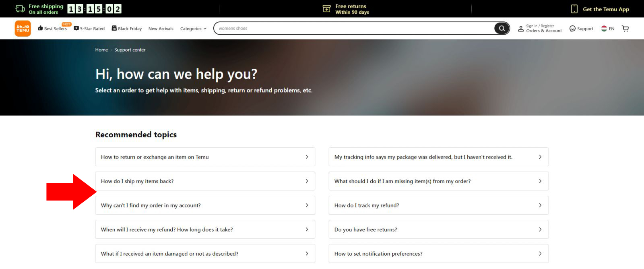
Task: Open chevron for 'Why can't I find my order'
Action: pyautogui.click(x=307, y=205)
